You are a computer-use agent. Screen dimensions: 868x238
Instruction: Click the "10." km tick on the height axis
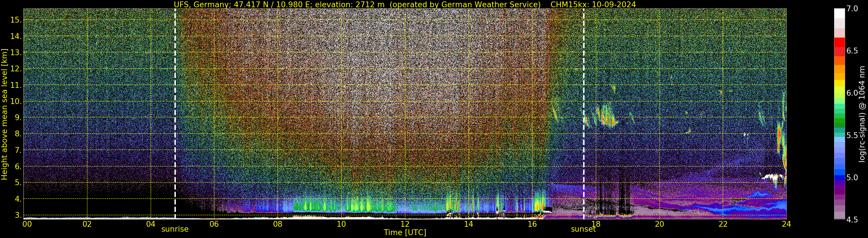[16, 101]
